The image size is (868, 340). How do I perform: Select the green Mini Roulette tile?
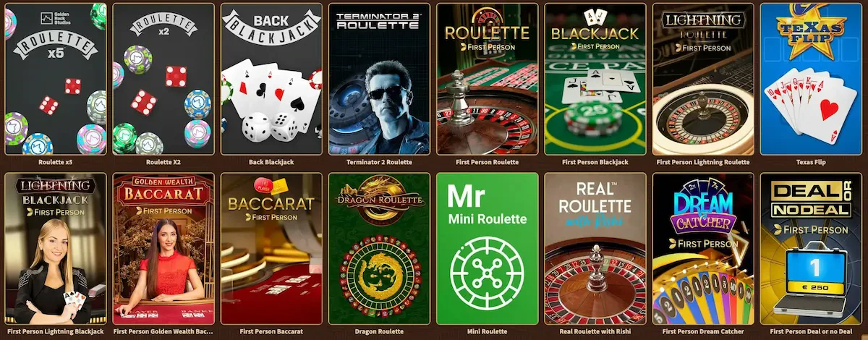(x=488, y=249)
